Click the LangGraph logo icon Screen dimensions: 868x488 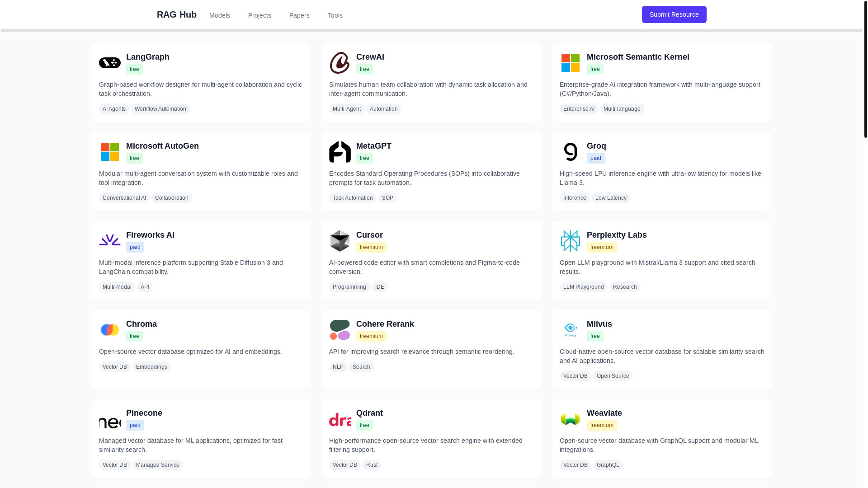110,63
